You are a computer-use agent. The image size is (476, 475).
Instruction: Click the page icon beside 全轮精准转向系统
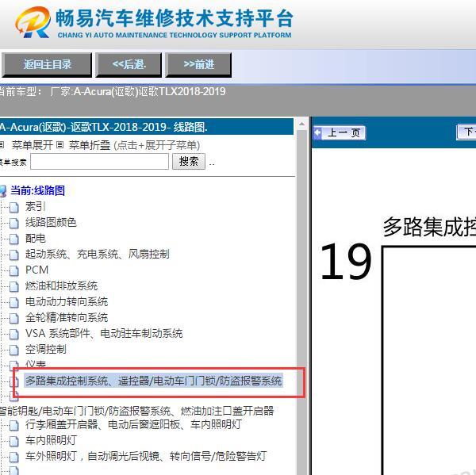13,318
